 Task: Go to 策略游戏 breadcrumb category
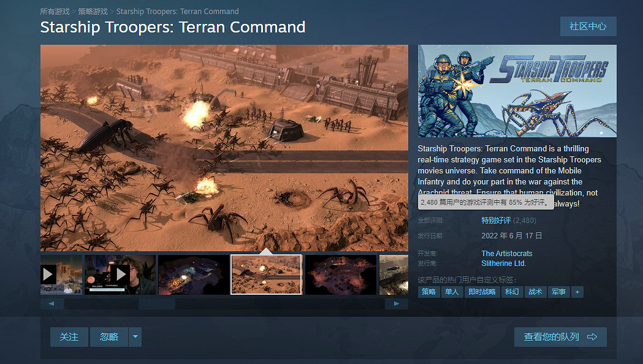click(93, 12)
